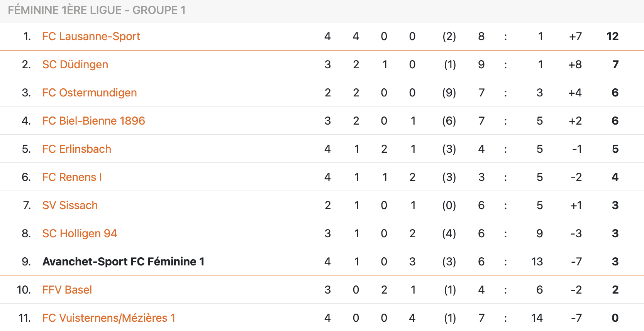The height and width of the screenshot is (331, 644).
Task: Click the FC Vuisternens/Mézières 1 link
Action: pyautogui.click(x=109, y=318)
